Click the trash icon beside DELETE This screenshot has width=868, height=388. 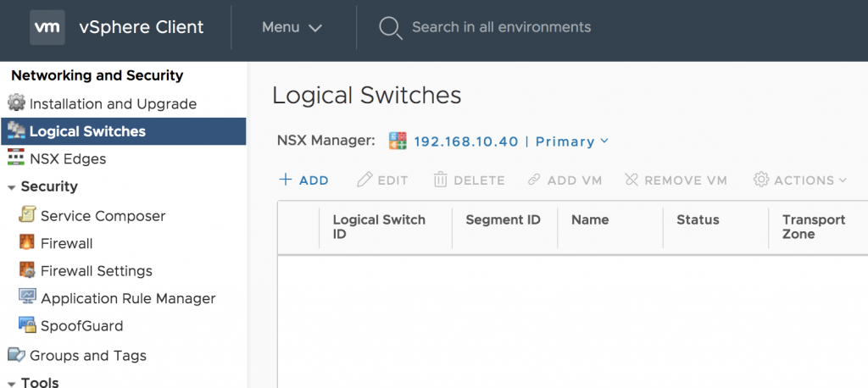(x=440, y=180)
